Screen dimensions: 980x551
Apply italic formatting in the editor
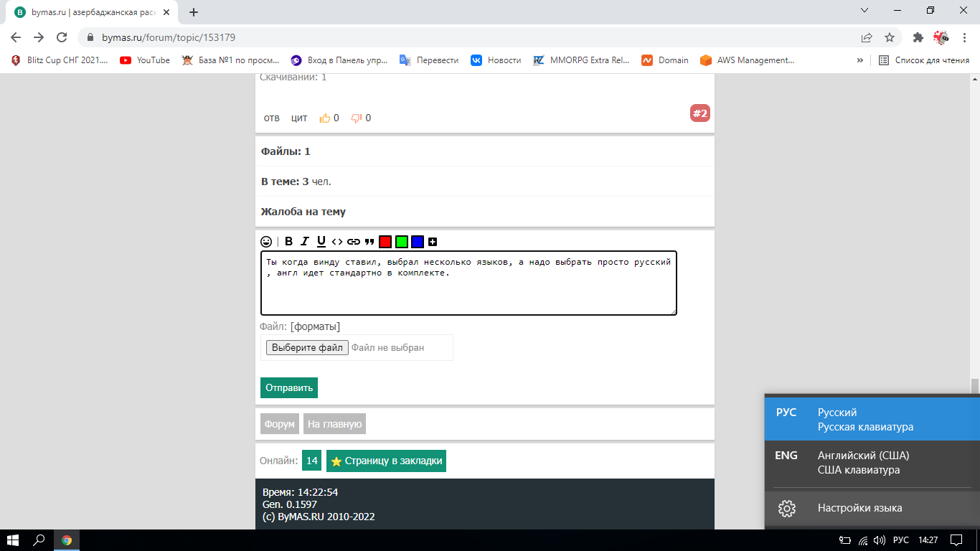[305, 242]
